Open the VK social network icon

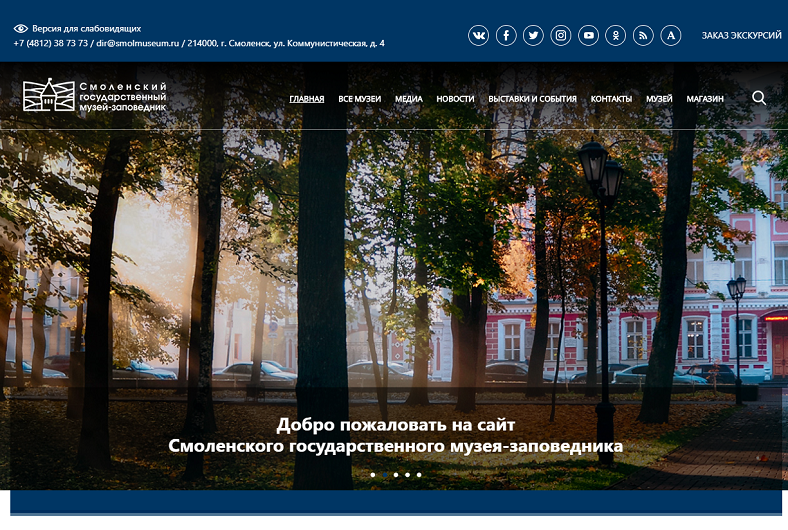[x=478, y=36]
